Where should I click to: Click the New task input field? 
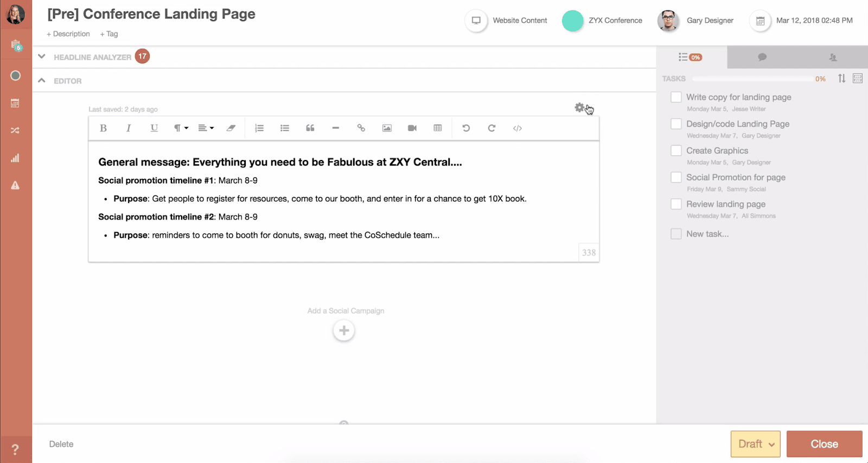coord(707,234)
